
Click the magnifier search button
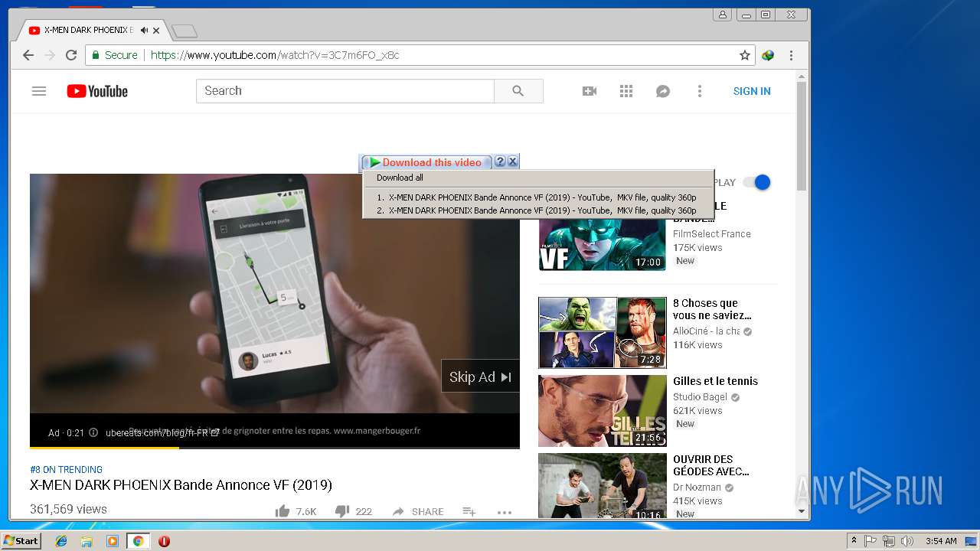pyautogui.click(x=518, y=91)
